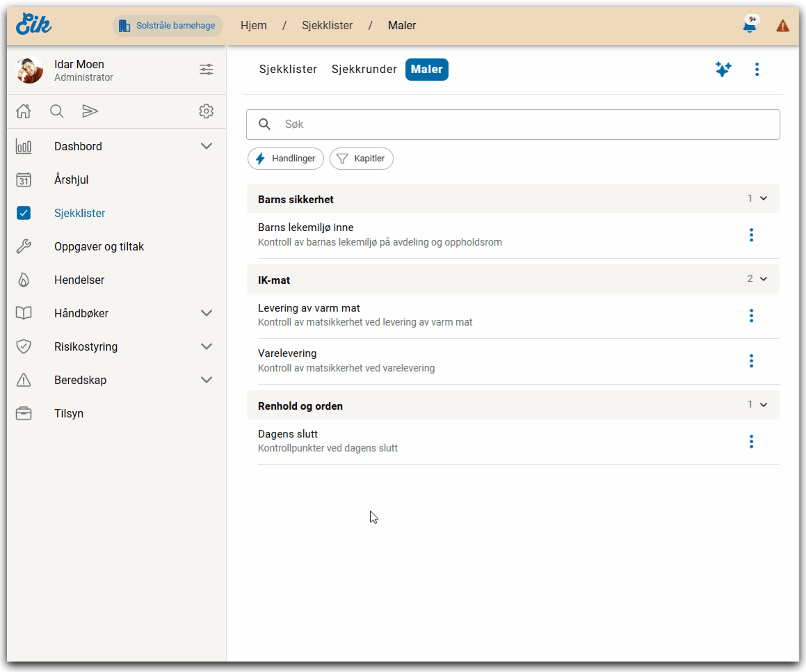Open three-dot menu for Dagens slutt
Image resolution: width=806 pixels, height=672 pixels.
point(751,442)
